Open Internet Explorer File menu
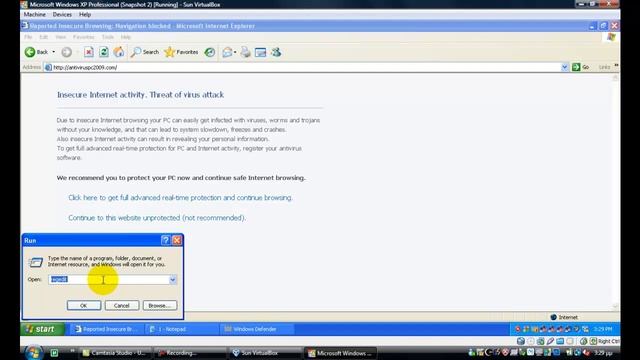Viewport: 640px width, 360px height. [28, 37]
